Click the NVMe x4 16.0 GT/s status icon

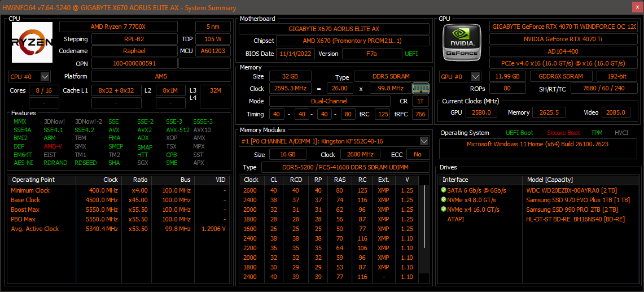(444, 210)
